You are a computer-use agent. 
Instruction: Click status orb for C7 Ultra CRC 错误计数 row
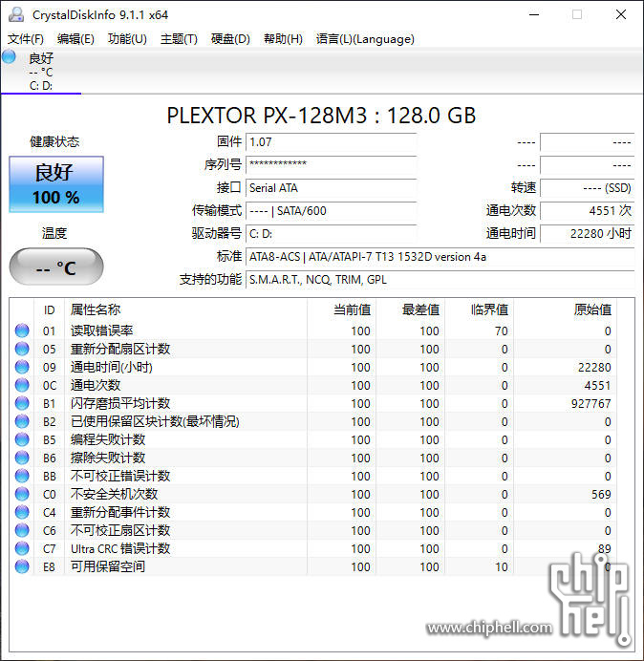click(22, 548)
